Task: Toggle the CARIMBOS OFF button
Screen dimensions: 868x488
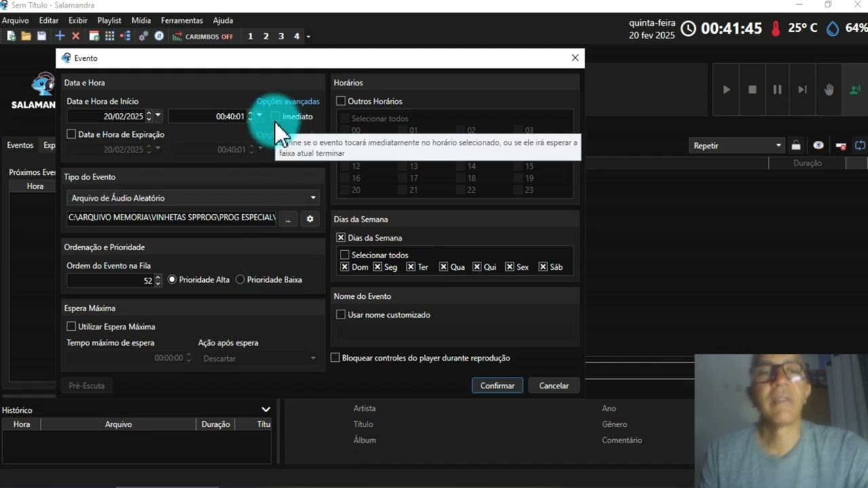Action: click(203, 37)
